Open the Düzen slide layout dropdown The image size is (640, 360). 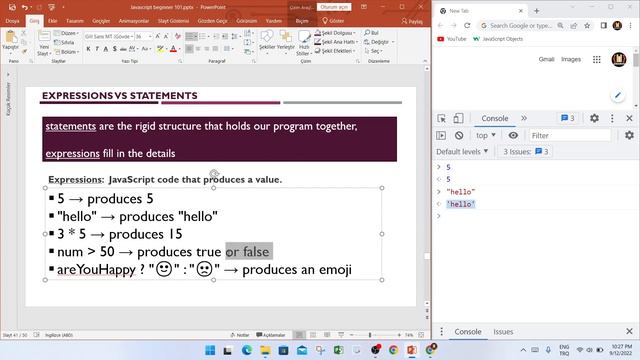point(67,33)
